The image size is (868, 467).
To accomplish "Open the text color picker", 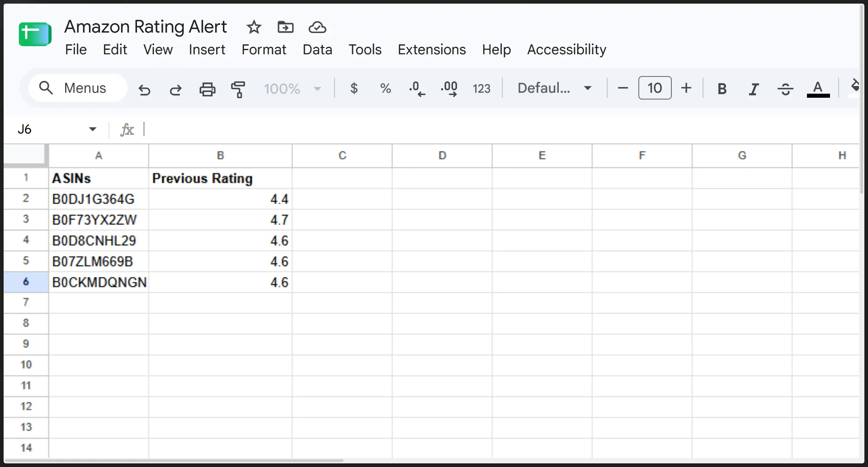I will [818, 89].
